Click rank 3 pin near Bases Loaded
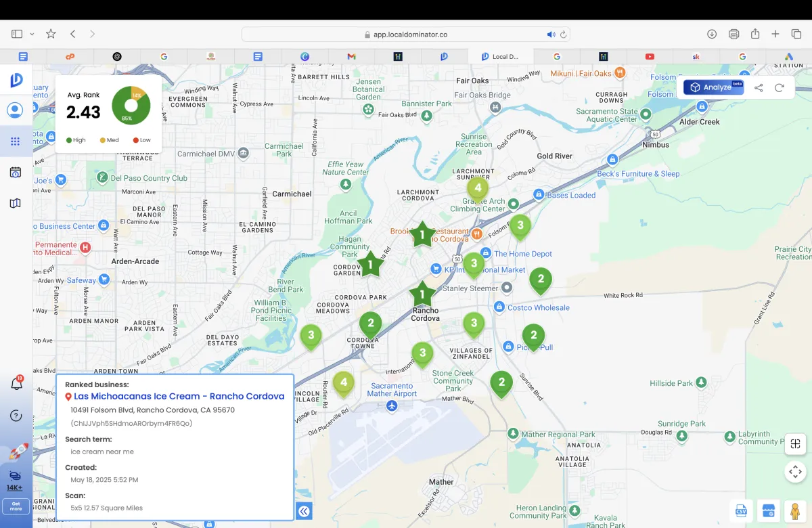Viewport: 812px width, 528px height. point(520,227)
